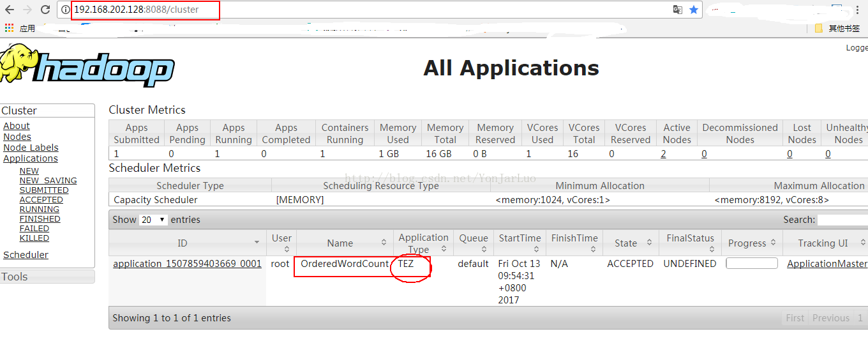The image size is (868, 343).
Task: Sort the table by the Name column
Action: tap(345, 243)
